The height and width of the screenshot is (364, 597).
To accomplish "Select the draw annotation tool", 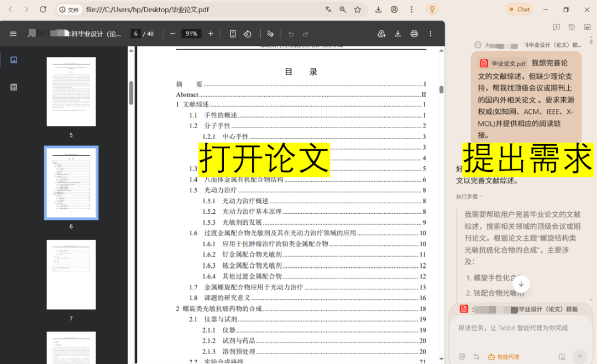I will [x=270, y=34].
